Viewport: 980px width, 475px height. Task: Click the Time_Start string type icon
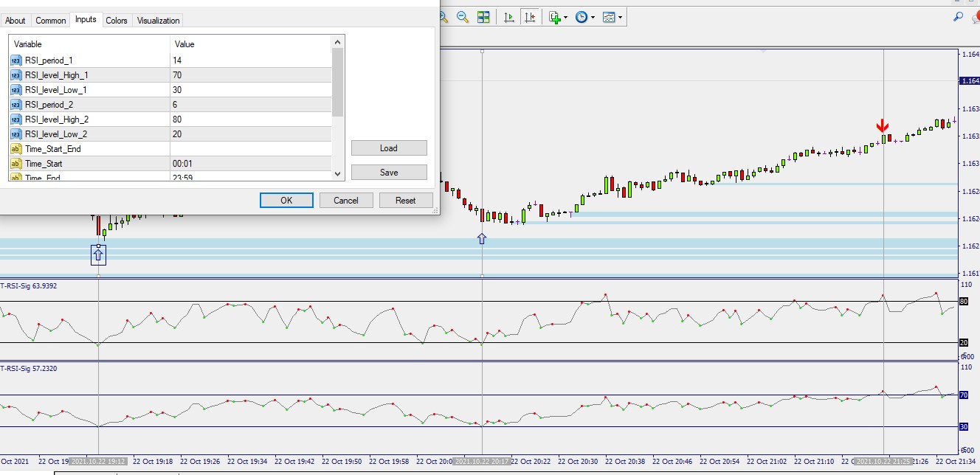(x=15, y=164)
